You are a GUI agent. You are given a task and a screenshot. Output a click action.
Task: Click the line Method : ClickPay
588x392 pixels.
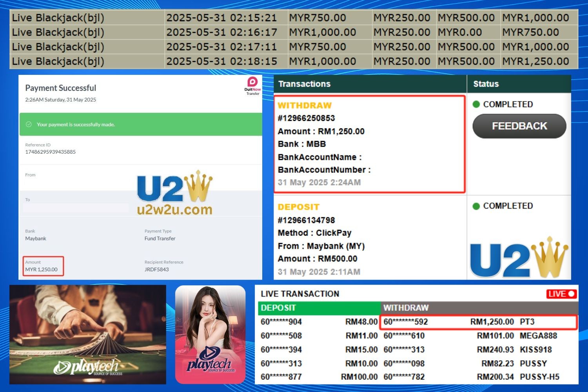314,233
